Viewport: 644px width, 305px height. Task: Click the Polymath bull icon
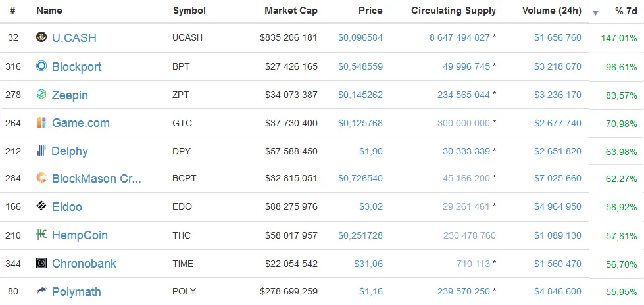click(x=41, y=291)
